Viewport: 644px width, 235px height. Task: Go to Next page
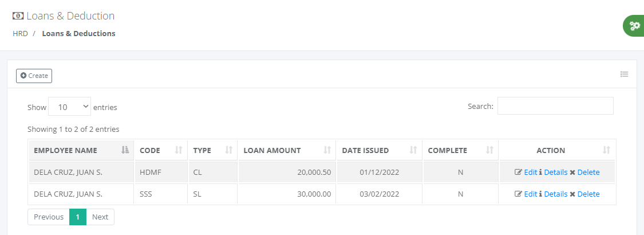click(x=100, y=217)
